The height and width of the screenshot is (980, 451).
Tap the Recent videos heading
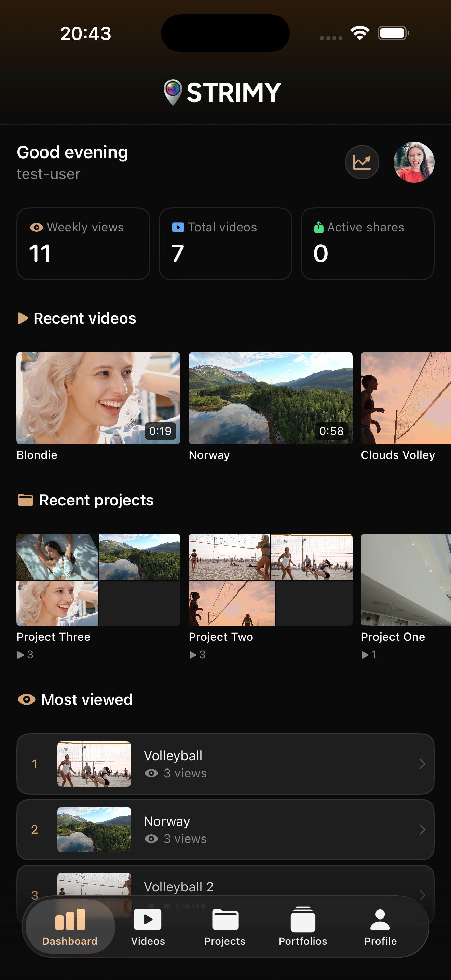[x=85, y=318]
